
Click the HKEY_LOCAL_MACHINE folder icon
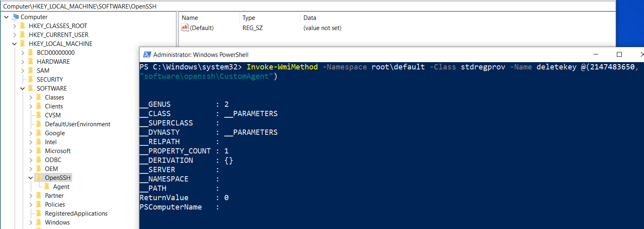coord(23,43)
